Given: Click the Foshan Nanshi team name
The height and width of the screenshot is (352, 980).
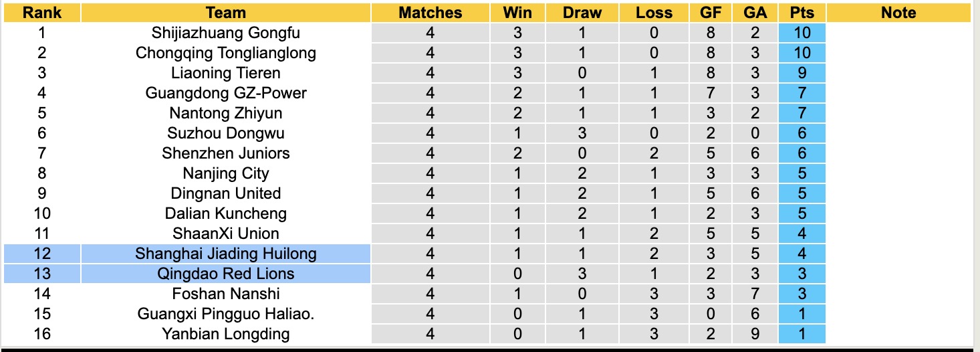Looking at the screenshot, I should 226,294.
